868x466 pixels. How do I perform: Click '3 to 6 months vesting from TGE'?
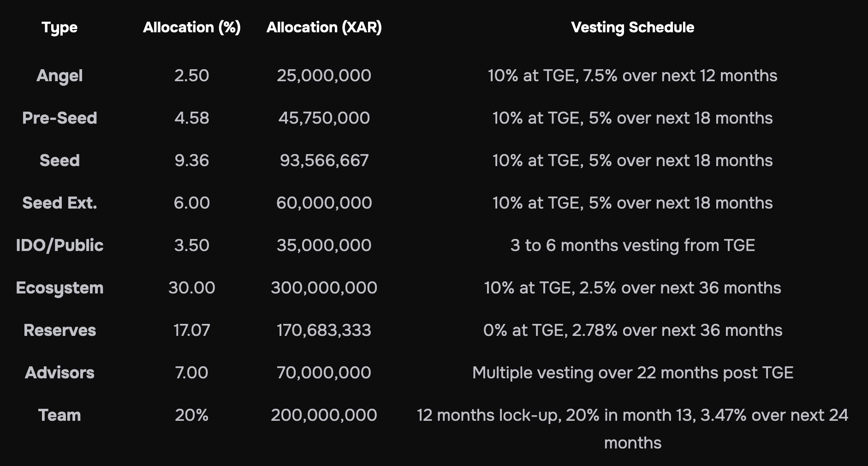632,245
